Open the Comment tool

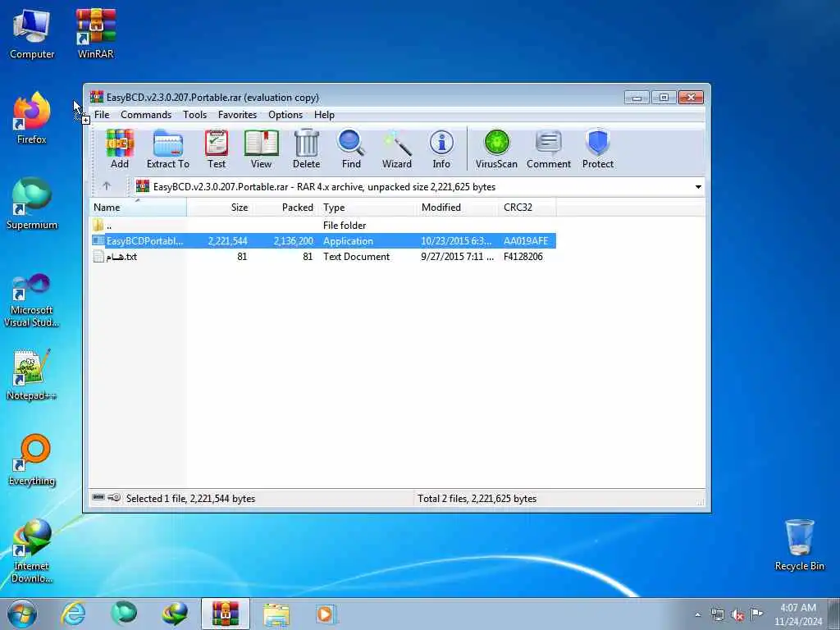pyautogui.click(x=549, y=149)
